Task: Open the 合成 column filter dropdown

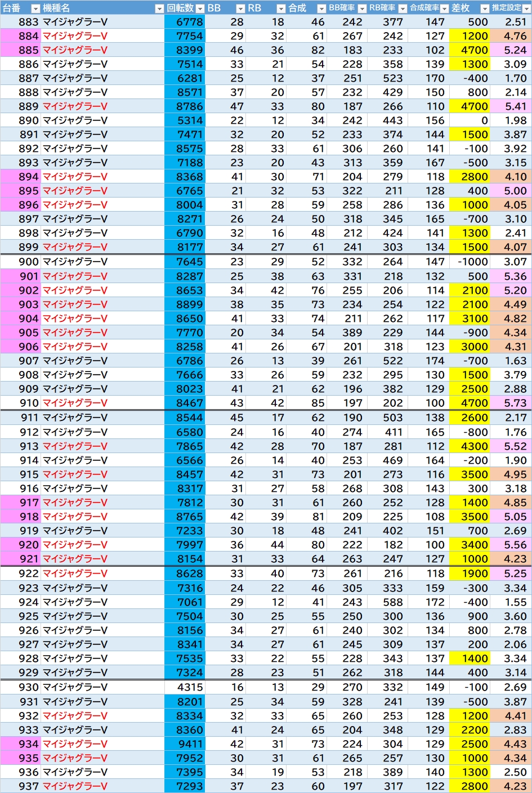Action: click(x=321, y=8)
